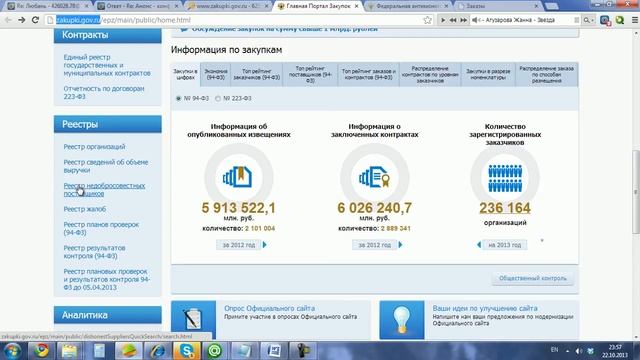
Task: Reload the page with the refresh icon
Action: pyautogui.click(x=36, y=20)
